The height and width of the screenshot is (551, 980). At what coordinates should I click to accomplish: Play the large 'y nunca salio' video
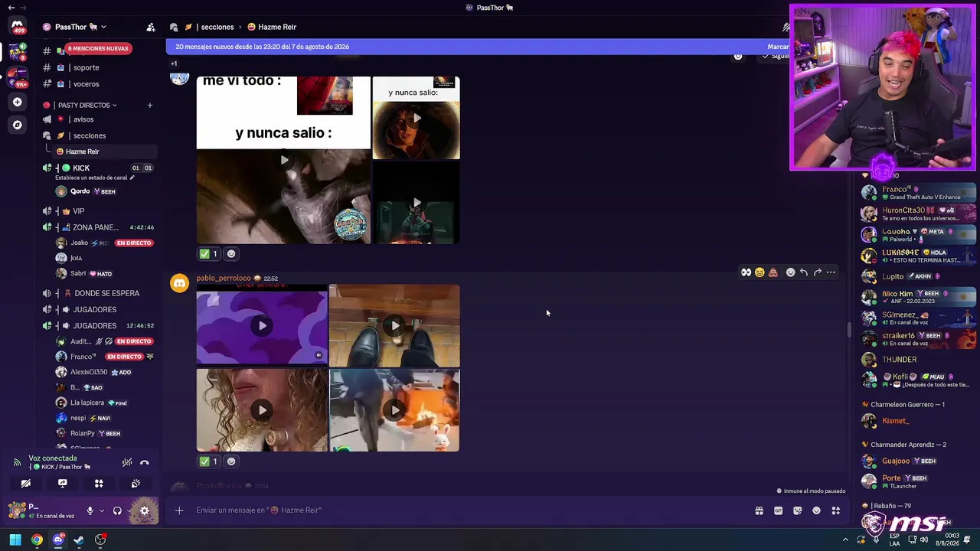click(x=283, y=160)
